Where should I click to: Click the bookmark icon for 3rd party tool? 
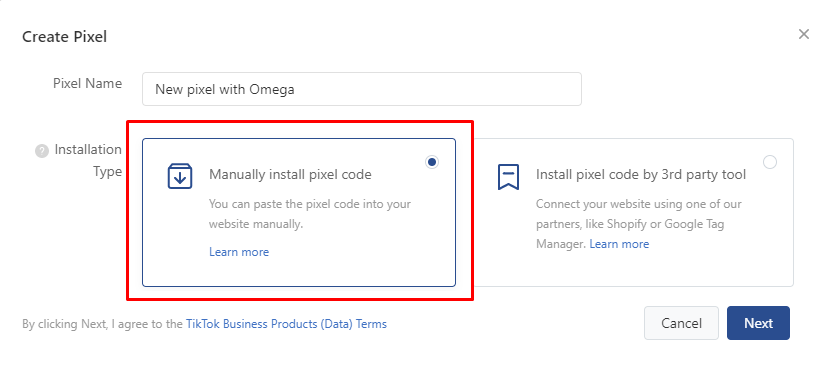tap(508, 176)
